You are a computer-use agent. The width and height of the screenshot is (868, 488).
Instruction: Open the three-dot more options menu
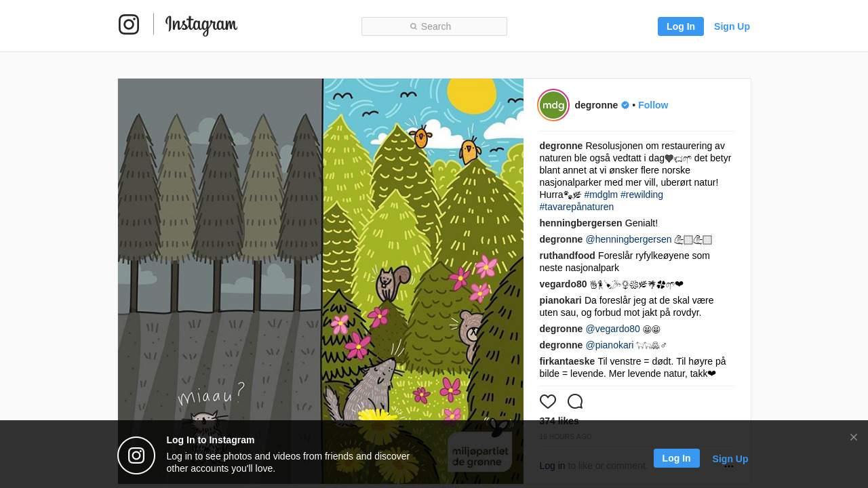pos(729,466)
